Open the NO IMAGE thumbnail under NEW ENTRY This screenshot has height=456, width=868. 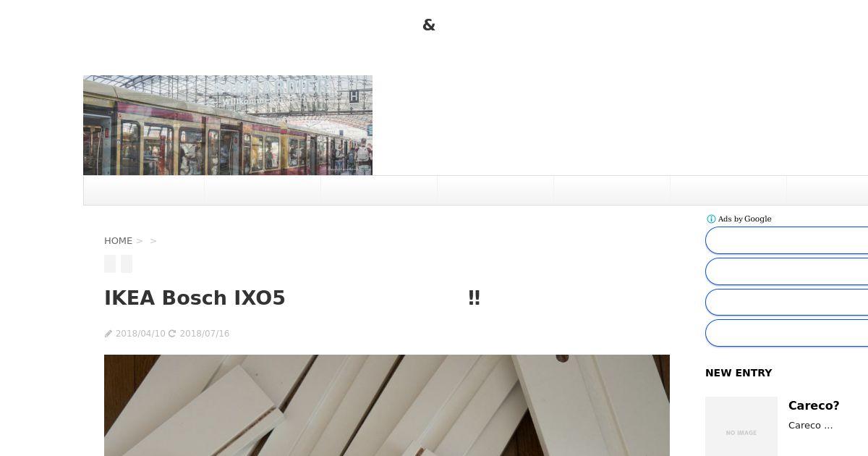point(741,426)
